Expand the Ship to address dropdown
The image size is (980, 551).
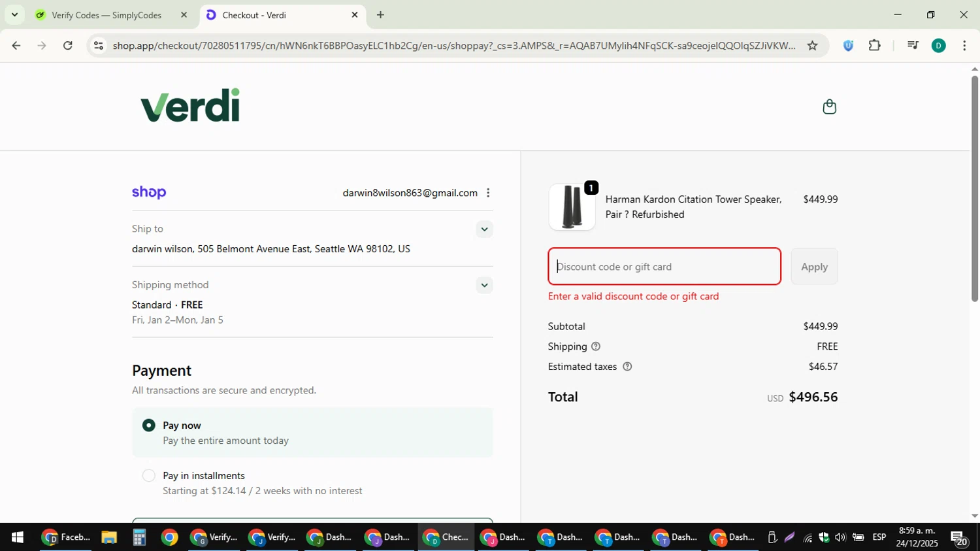[484, 229]
